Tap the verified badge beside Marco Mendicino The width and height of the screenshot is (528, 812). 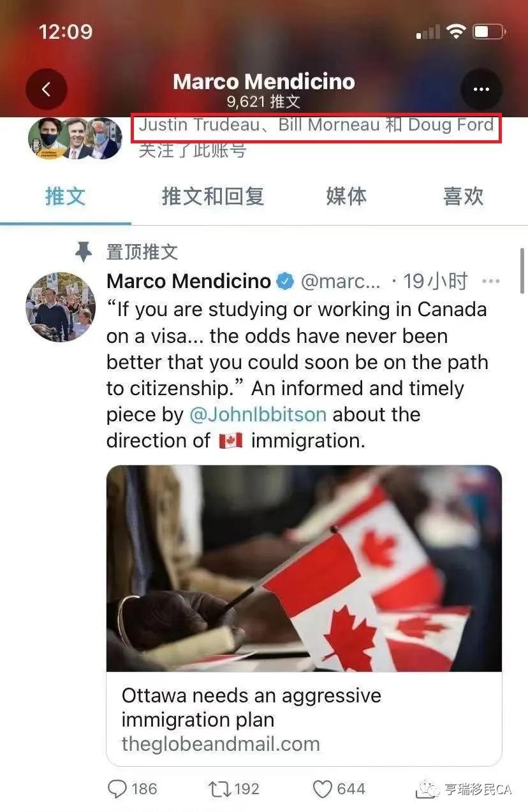click(285, 280)
